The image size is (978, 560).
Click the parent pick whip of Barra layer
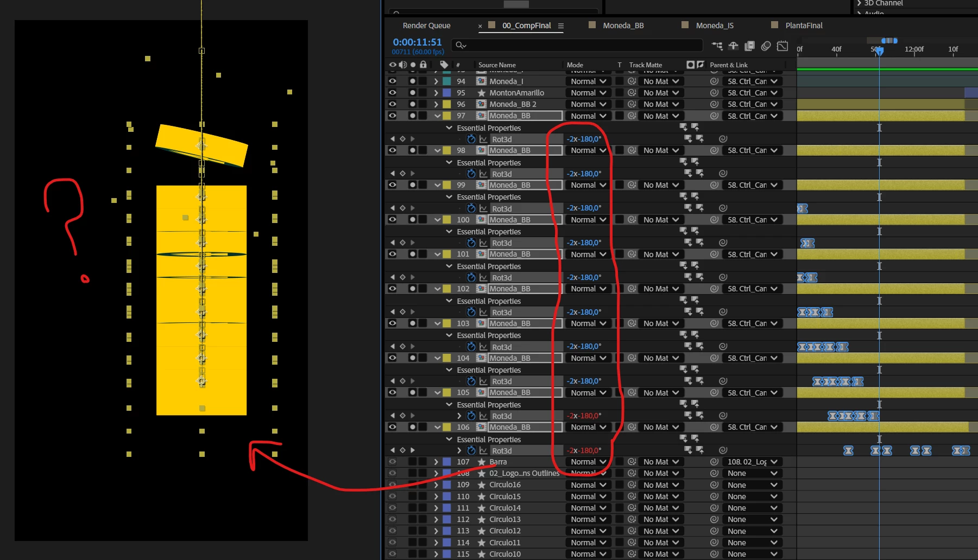(x=714, y=462)
